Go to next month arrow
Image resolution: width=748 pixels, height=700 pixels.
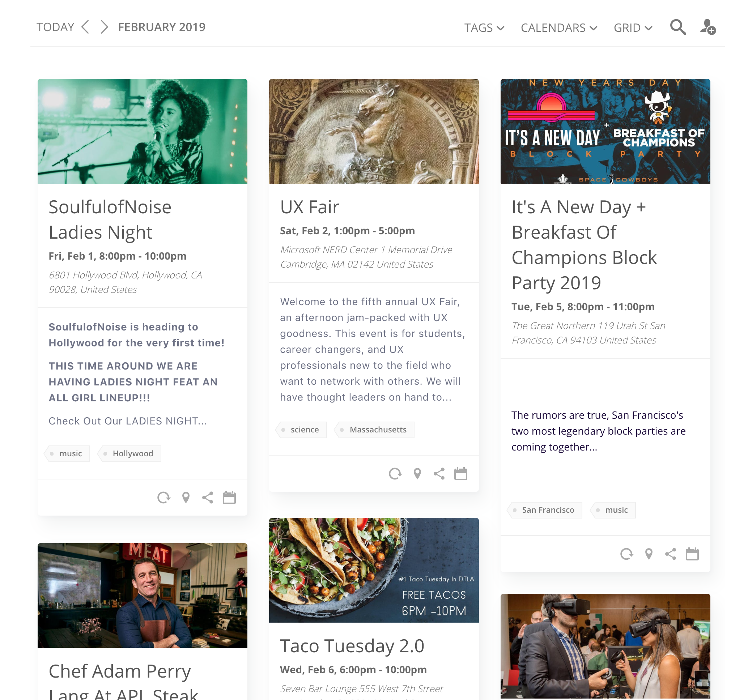[104, 27]
